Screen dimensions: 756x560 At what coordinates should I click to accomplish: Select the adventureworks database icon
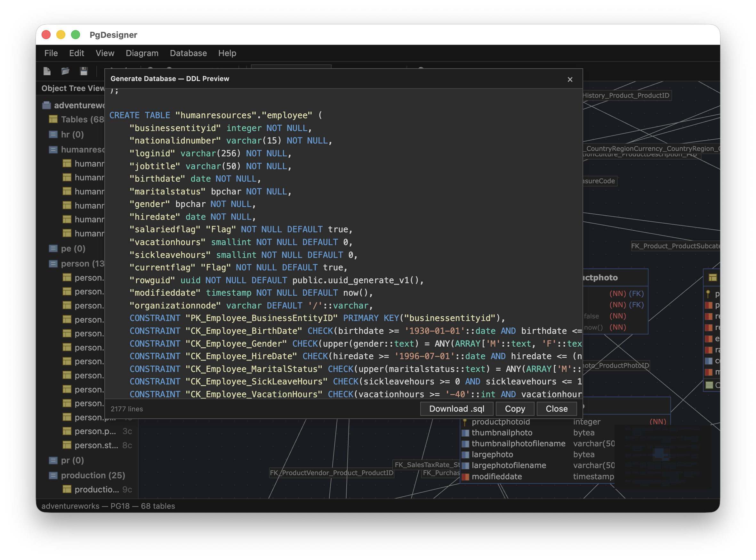46,105
